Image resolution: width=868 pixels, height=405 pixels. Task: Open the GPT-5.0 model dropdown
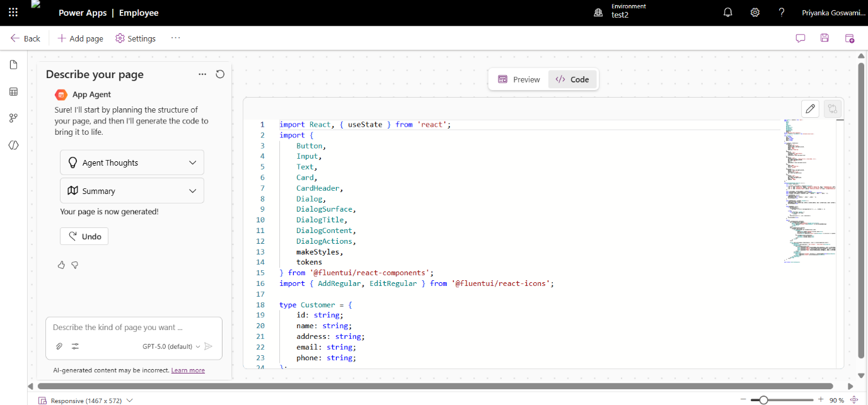click(x=171, y=346)
